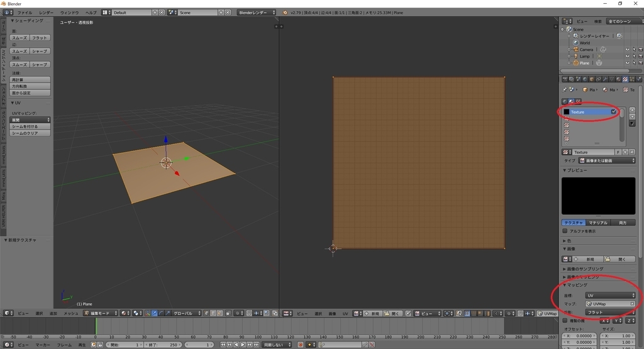Open the グローバル orientation dropdown
This screenshot has height=349, width=644.
pos(186,313)
